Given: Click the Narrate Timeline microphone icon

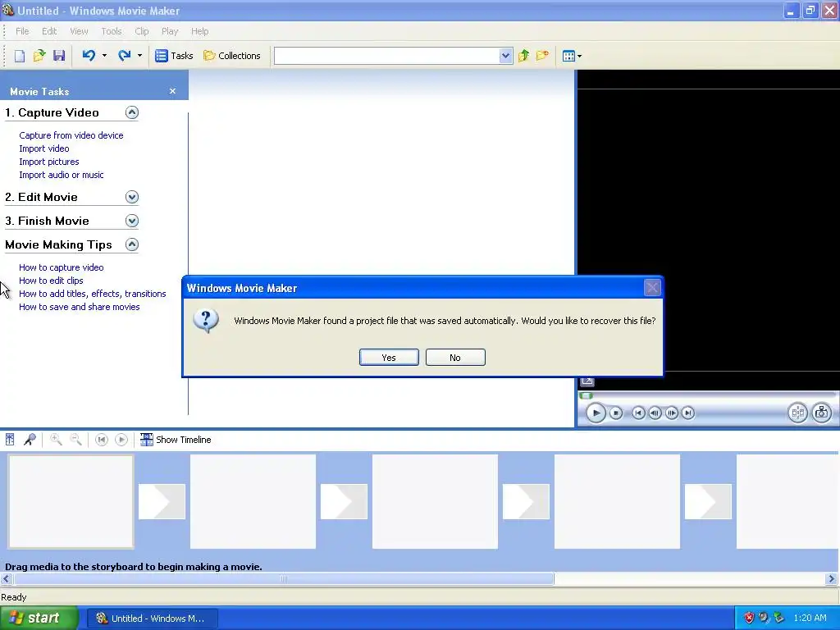Looking at the screenshot, I should (30, 440).
